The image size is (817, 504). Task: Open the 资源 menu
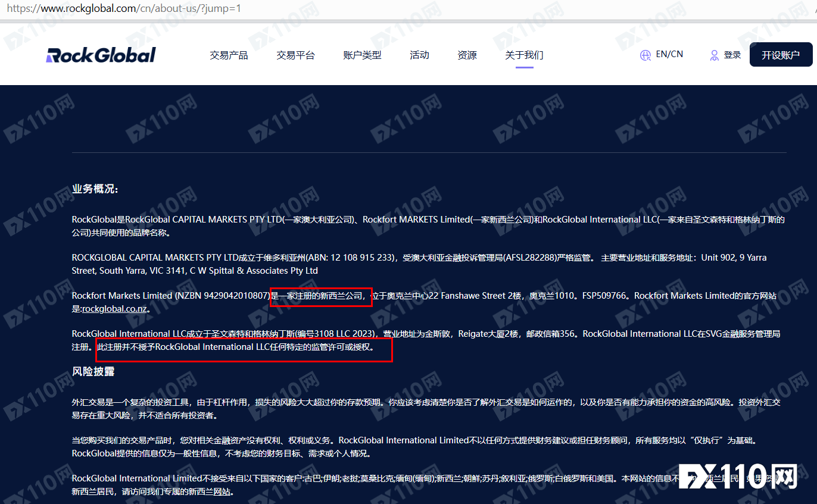[x=467, y=55]
